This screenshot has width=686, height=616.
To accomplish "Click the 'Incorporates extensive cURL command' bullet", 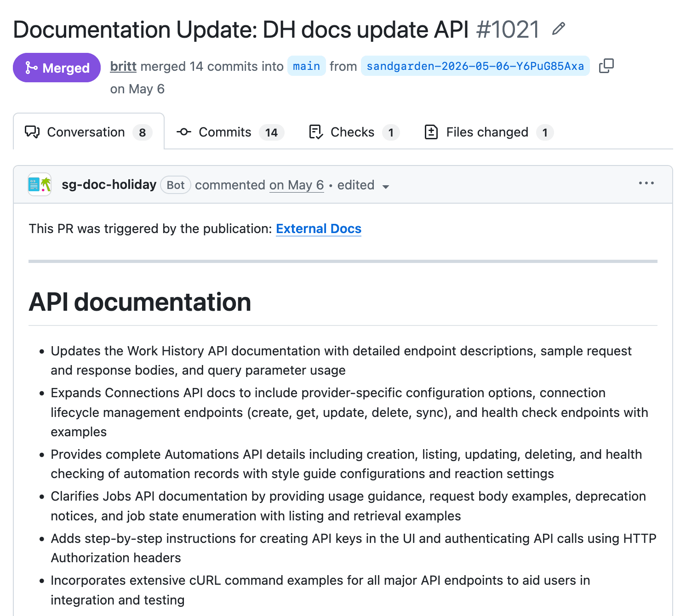I will [320, 590].
